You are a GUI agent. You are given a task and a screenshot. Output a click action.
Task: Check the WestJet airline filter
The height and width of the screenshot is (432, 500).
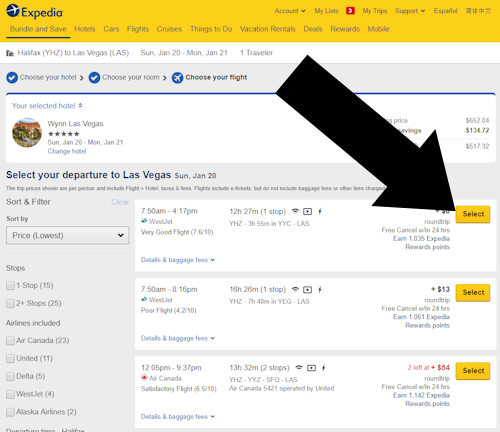point(10,394)
